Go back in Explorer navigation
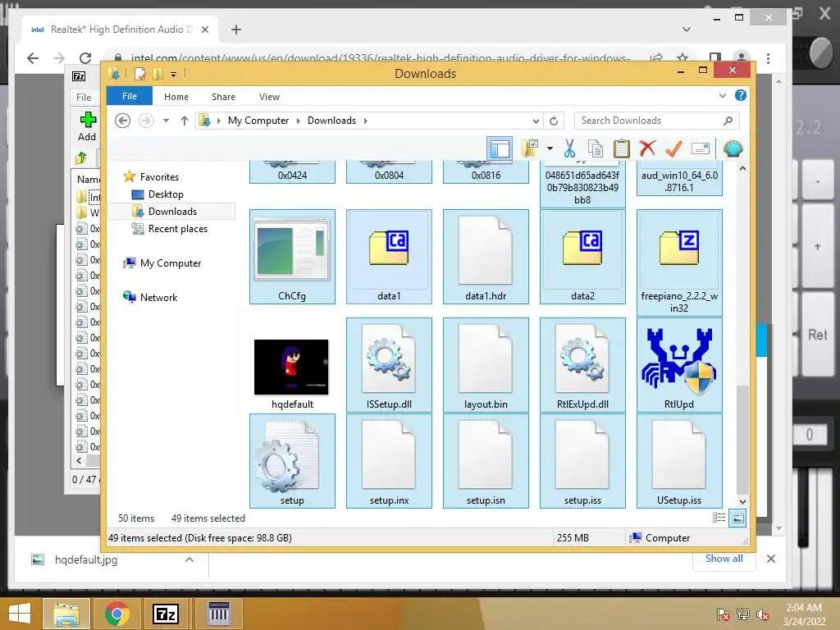Image resolution: width=840 pixels, height=630 pixels. pyautogui.click(x=123, y=121)
